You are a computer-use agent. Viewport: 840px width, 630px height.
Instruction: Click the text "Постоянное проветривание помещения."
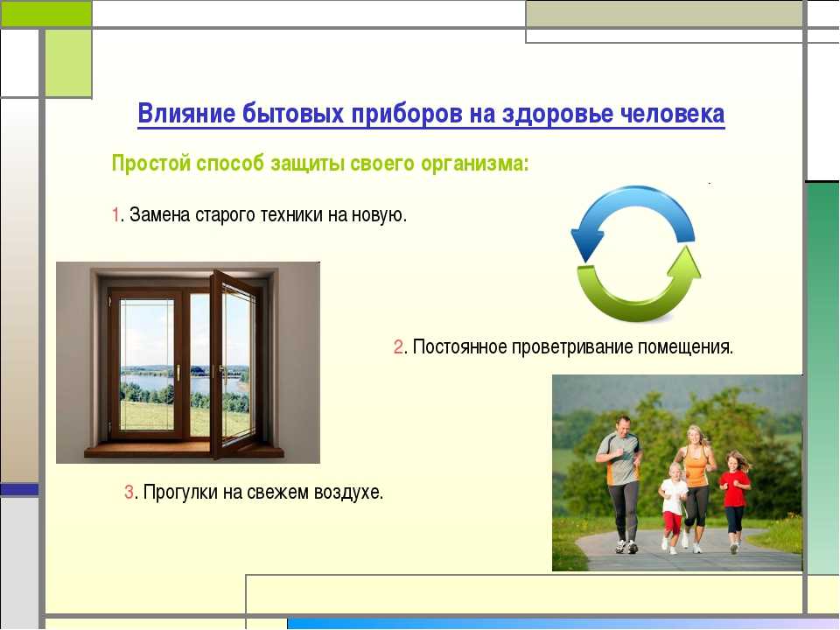[x=572, y=347]
